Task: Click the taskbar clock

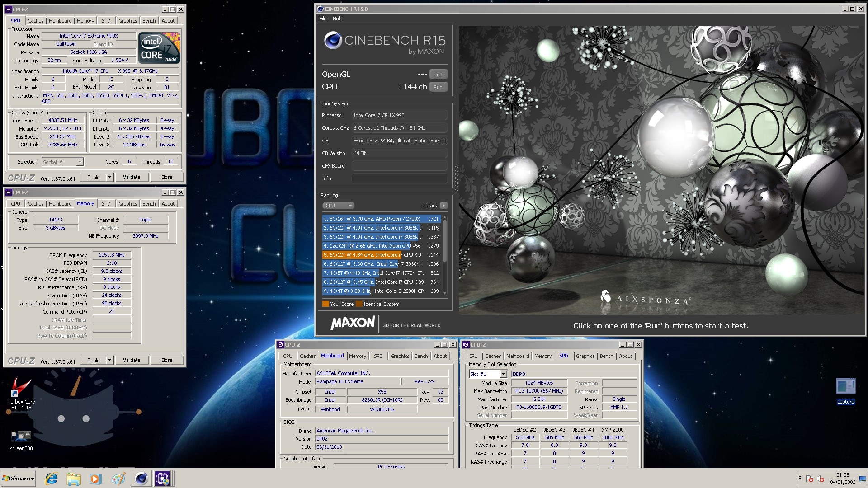Action: (843, 479)
